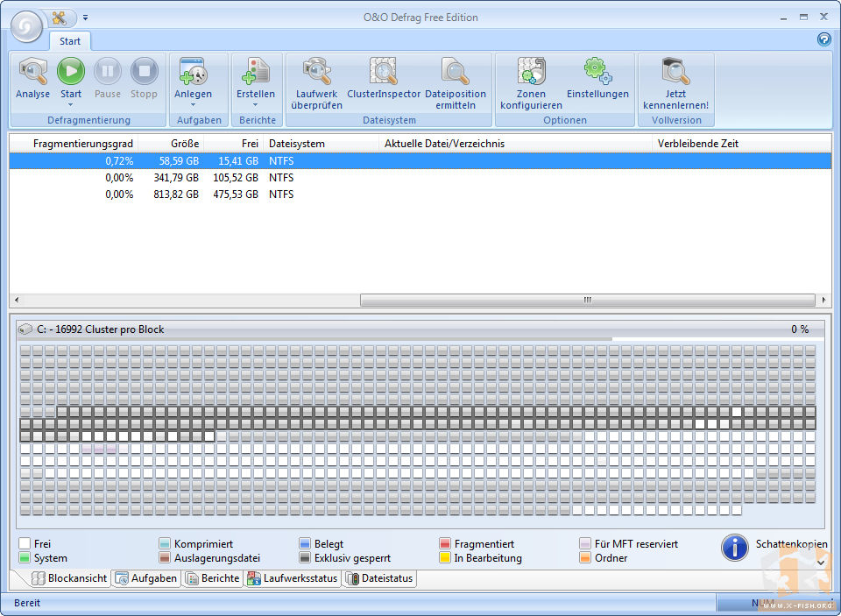Viewport: 841px width, 616px height.
Task: Click the 0 % progress value
Action: click(800, 329)
